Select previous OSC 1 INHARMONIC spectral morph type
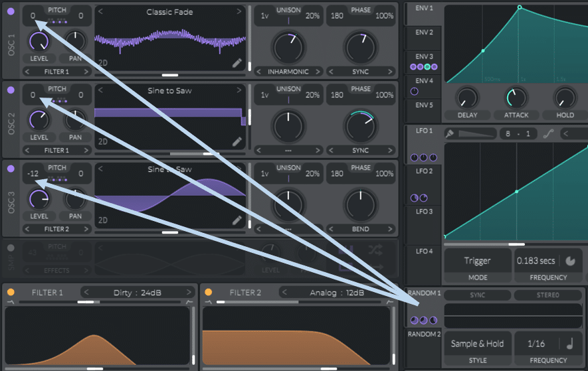 click(258, 72)
